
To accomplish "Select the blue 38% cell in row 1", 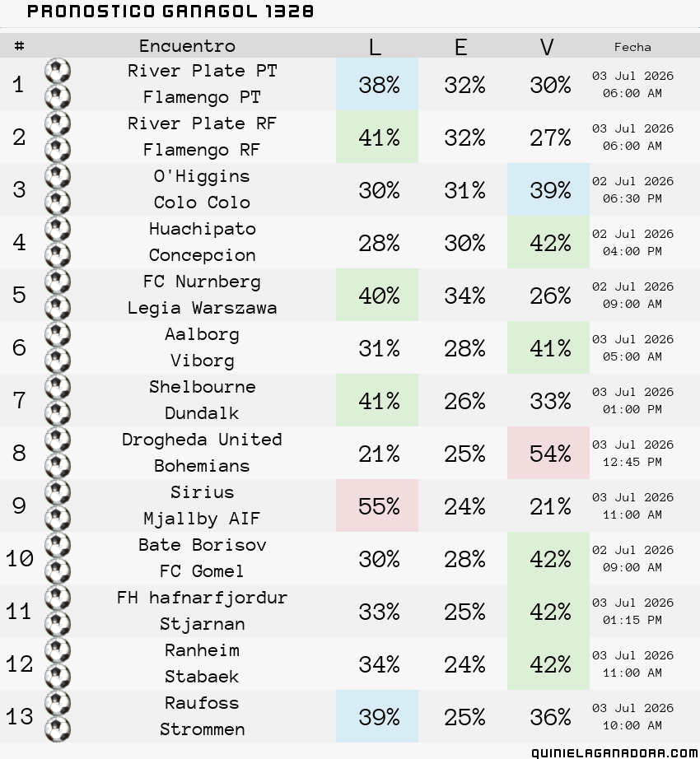I will (x=377, y=84).
